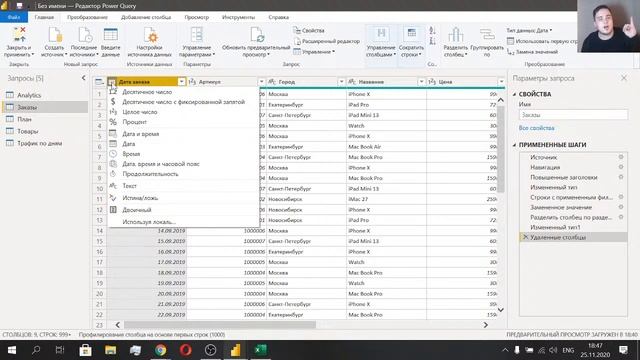Open Power BI from the taskbar
The height and width of the screenshot is (360, 640).
(236, 350)
